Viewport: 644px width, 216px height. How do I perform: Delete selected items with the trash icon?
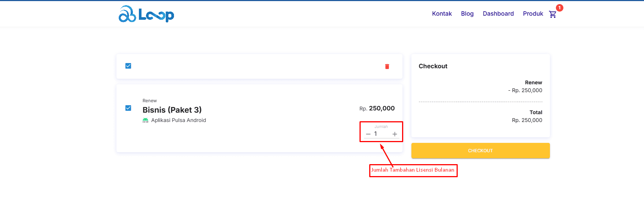click(387, 66)
